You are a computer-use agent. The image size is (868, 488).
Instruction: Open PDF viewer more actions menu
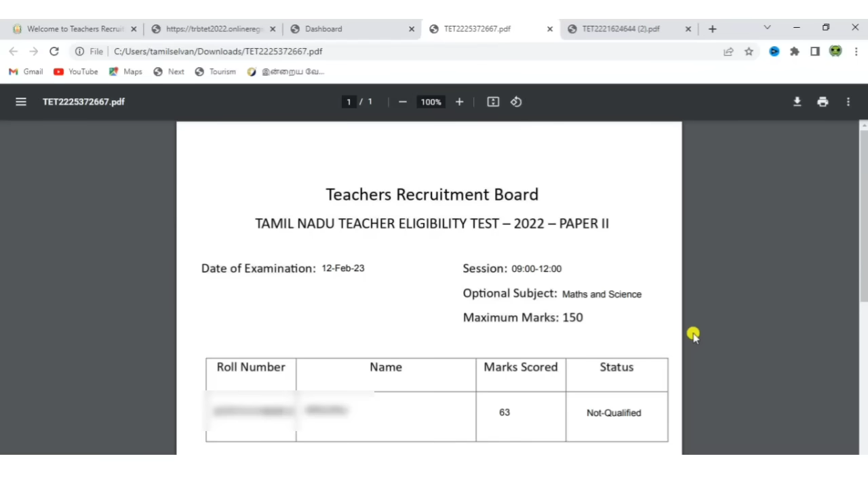pos(848,102)
